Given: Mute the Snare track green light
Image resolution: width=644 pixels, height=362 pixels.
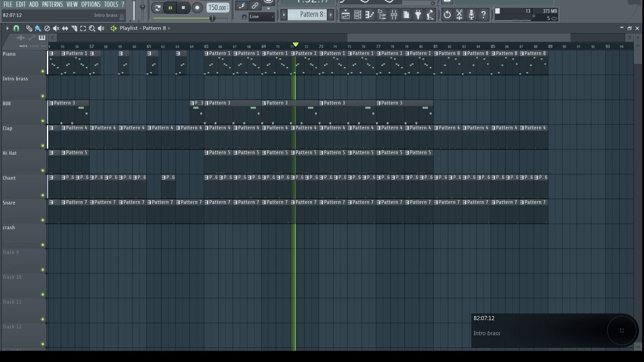Looking at the screenshot, I should (x=43, y=220).
